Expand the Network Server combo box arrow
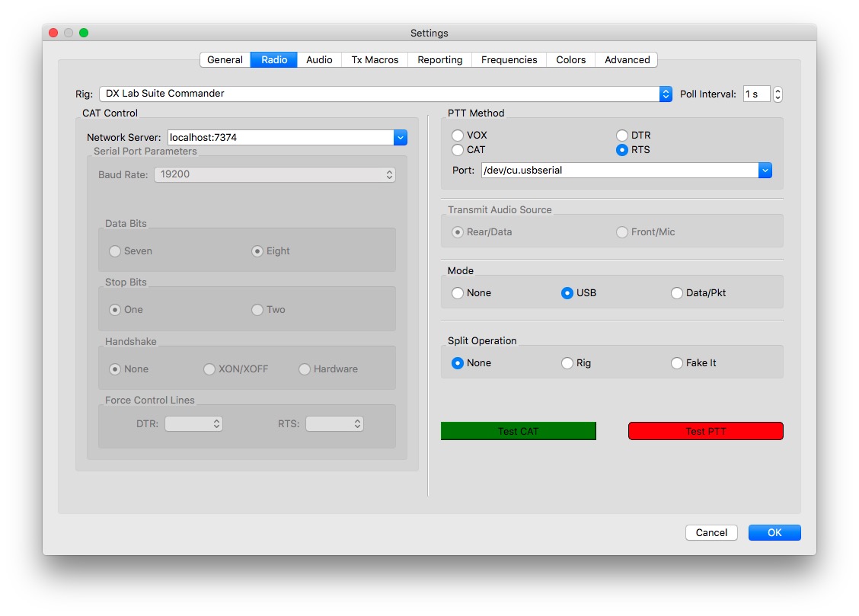 tap(401, 138)
